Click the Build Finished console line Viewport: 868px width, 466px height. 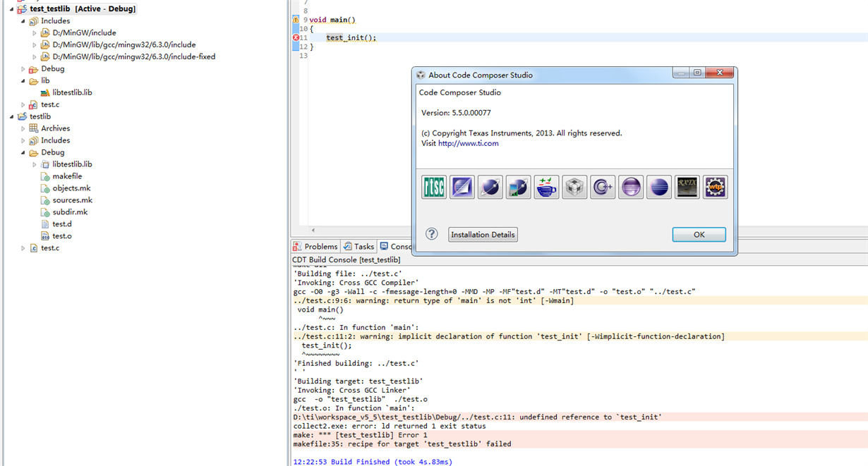(373, 462)
